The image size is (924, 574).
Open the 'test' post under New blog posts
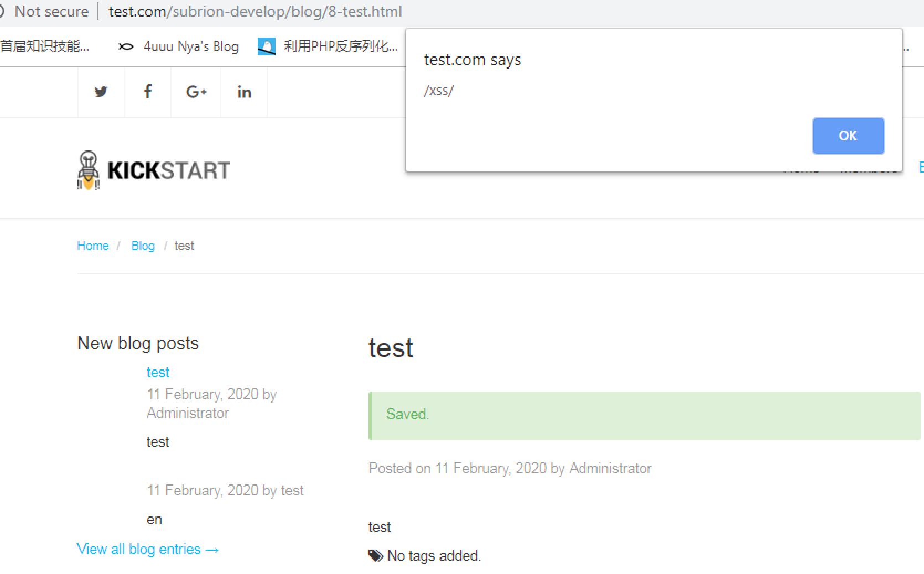(158, 372)
